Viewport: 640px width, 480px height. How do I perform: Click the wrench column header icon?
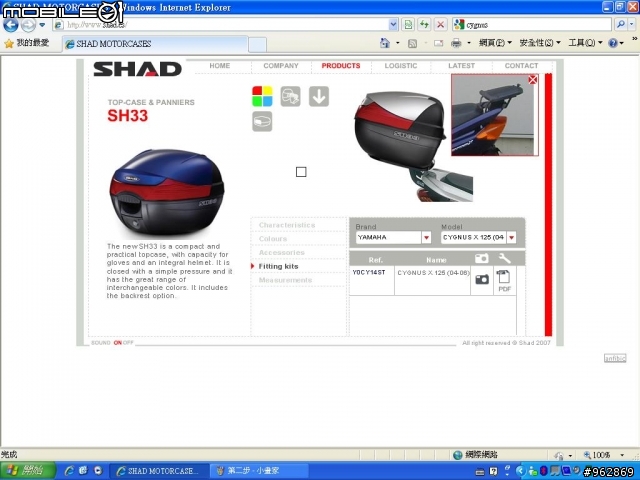[504, 258]
